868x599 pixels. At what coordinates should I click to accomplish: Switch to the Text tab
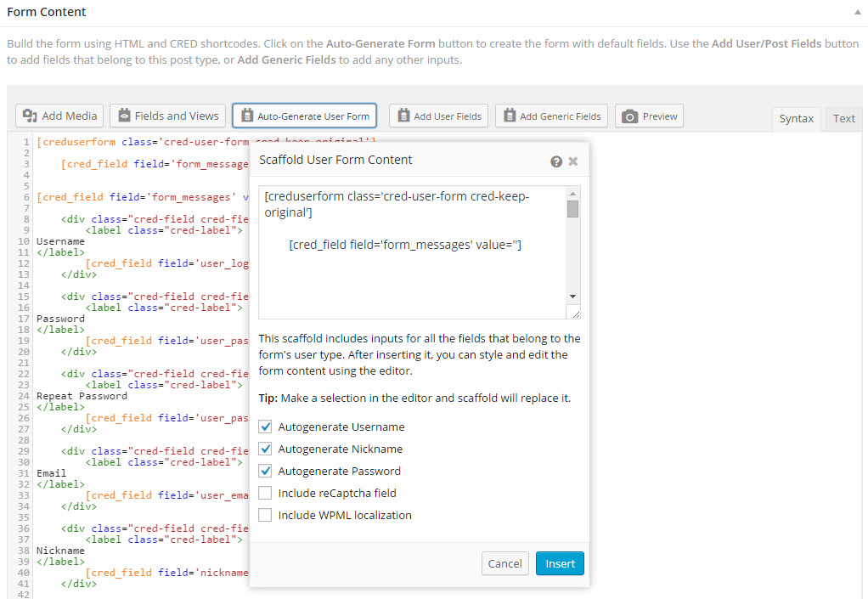pos(843,118)
